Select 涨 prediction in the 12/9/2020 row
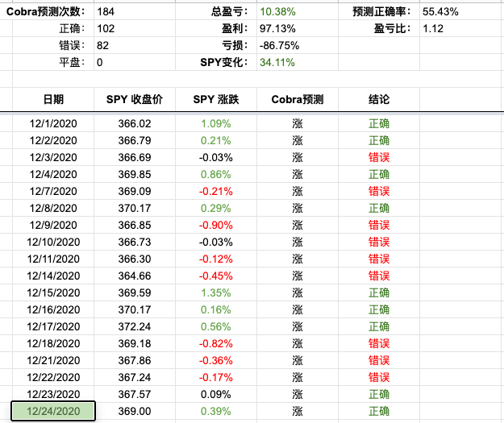 coord(298,225)
